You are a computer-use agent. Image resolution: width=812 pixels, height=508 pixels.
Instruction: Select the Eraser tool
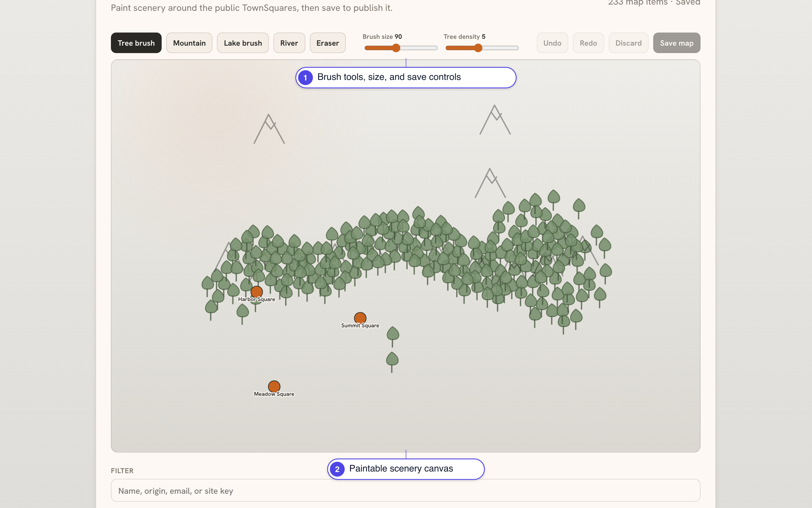tap(328, 43)
